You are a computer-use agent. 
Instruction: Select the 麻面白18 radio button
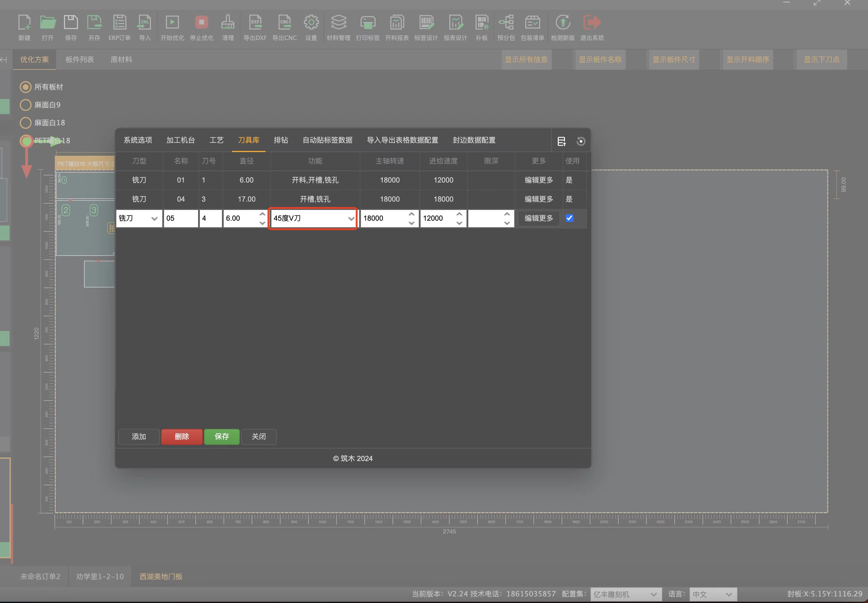click(25, 123)
